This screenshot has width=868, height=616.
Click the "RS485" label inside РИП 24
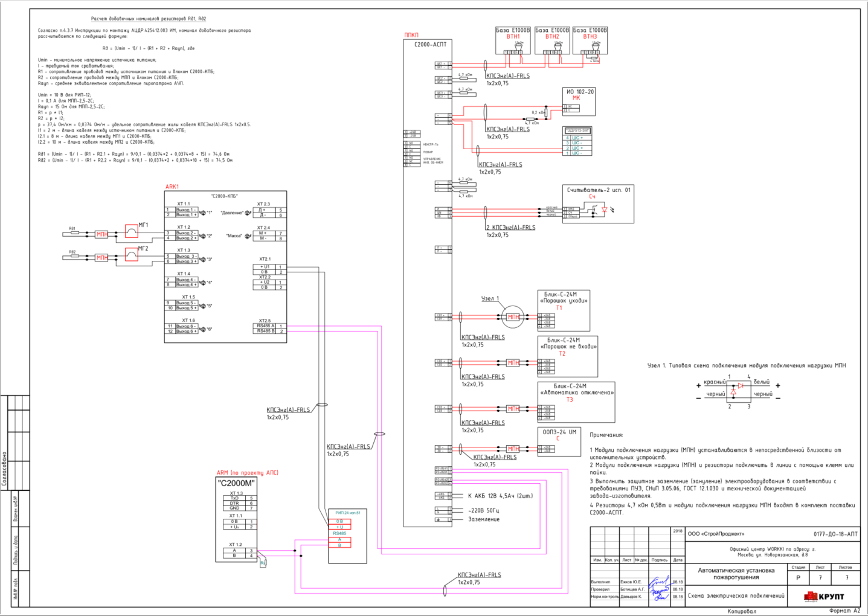(339, 533)
